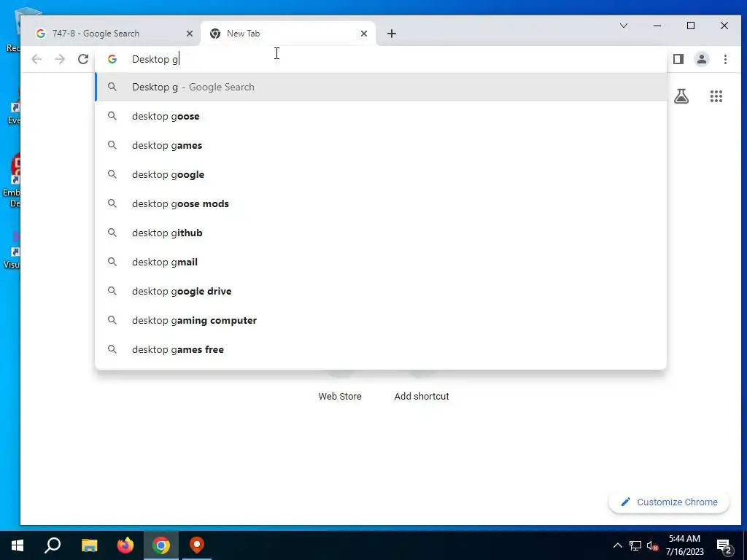Open Chrome's side panel icon

pos(678,59)
